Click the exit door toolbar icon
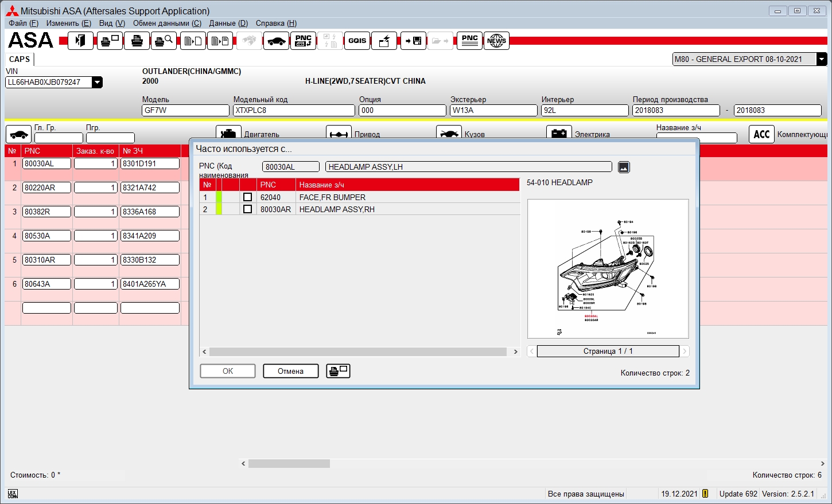The image size is (832, 504). coord(80,41)
